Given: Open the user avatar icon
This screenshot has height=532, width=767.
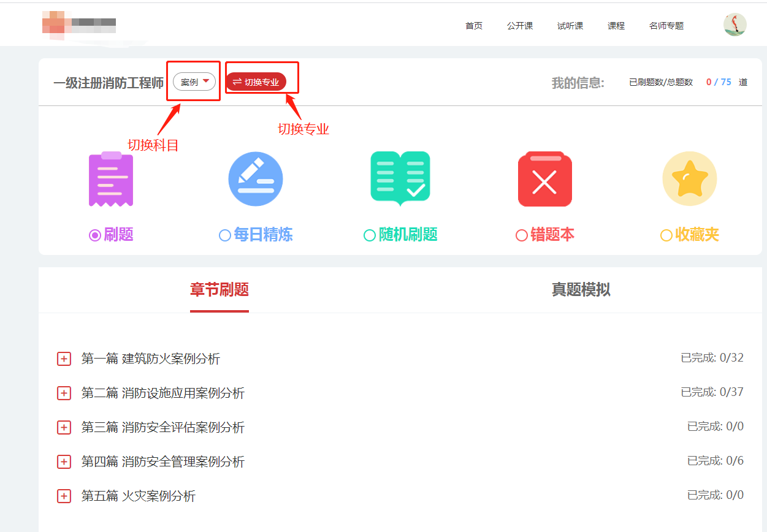Looking at the screenshot, I should pos(734,25).
